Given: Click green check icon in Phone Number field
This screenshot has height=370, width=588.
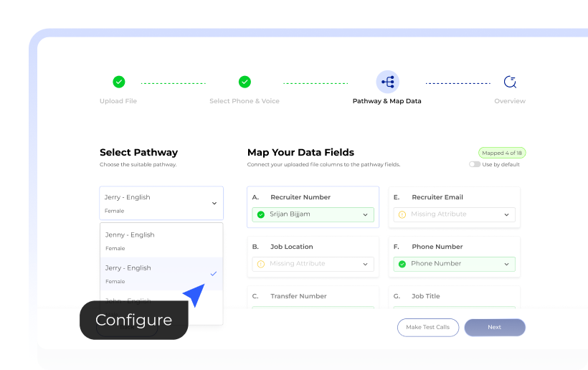Looking at the screenshot, I should click(x=402, y=264).
